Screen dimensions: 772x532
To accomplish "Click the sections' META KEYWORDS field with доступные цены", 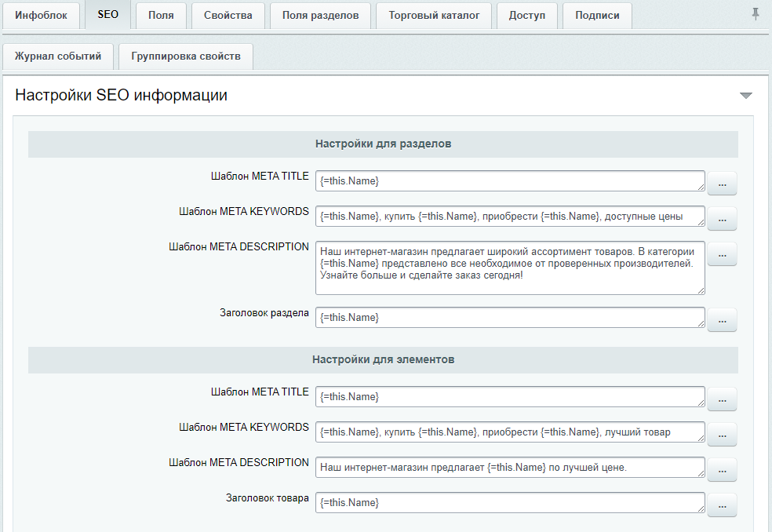I will (x=510, y=217).
